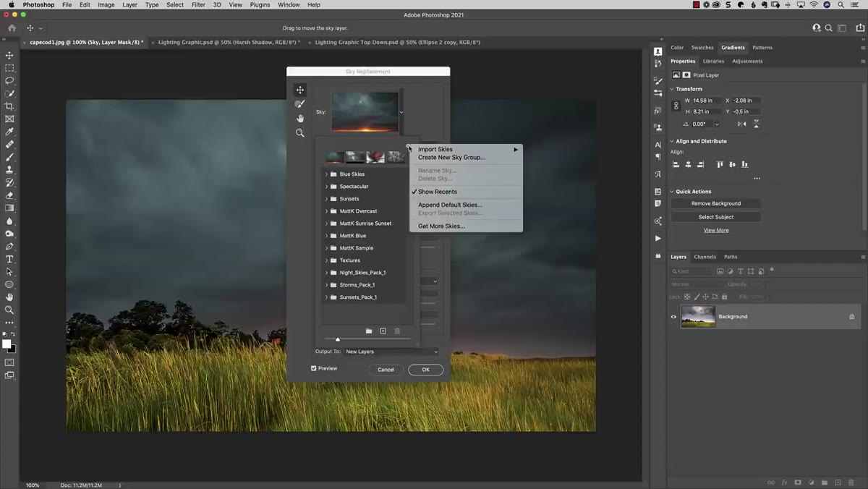The width and height of the screenshot is (868, 489).
Task: Select the Eyedropper tool
Action: pyautogui.click(x=9, y=132)
